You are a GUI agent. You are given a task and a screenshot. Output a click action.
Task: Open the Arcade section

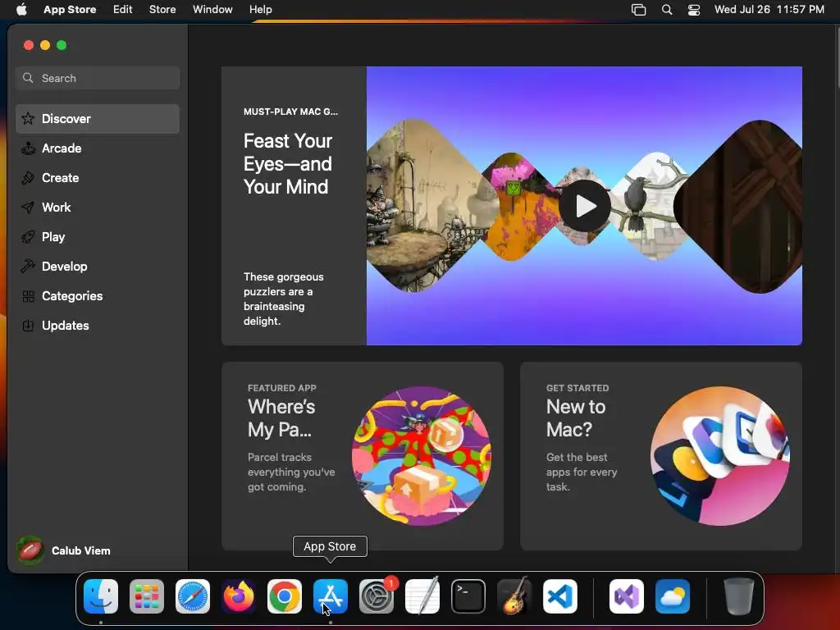click(98, 148)
